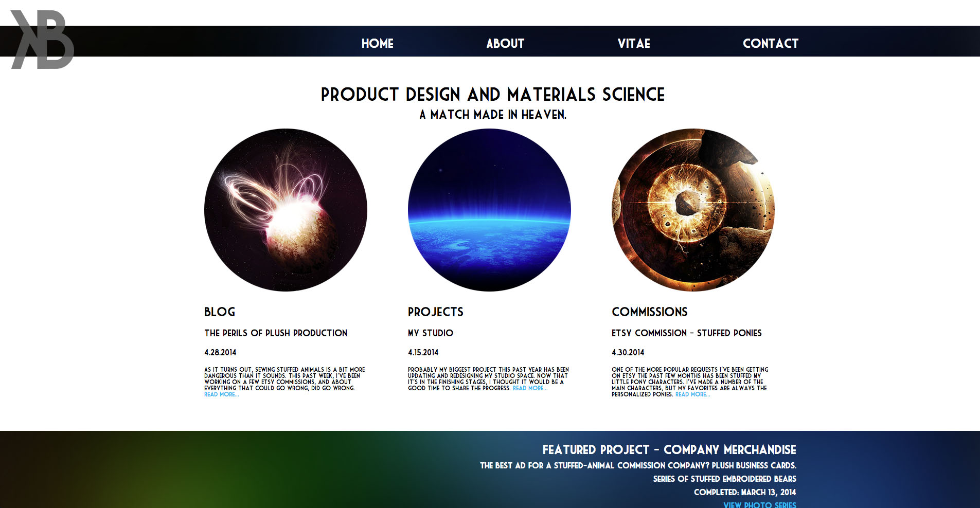
Task: Click READ MORE in the PROJECTS description
Action: [529, 388]
